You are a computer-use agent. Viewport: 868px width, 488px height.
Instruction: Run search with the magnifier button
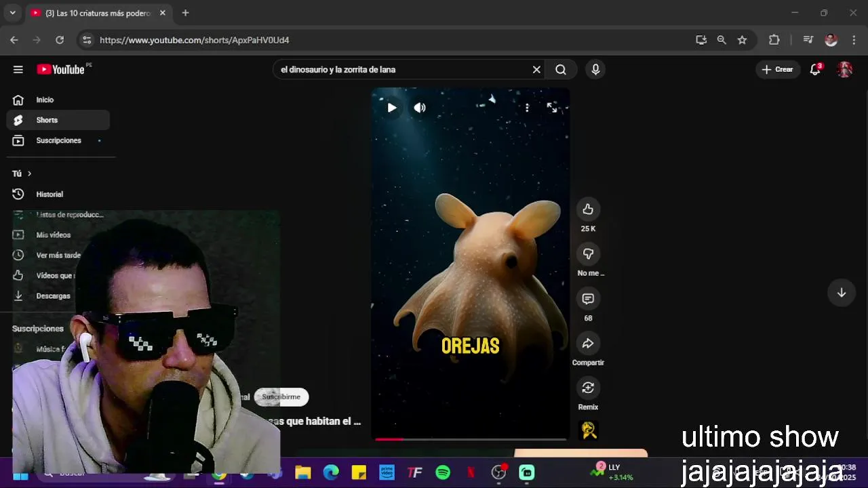point(561,69)
